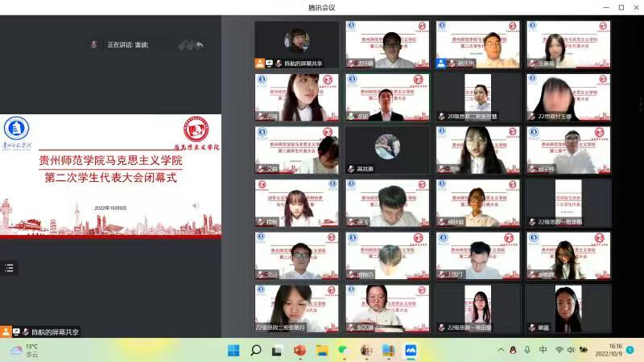Minimize the 腾讯会议 window

(606, 7)
